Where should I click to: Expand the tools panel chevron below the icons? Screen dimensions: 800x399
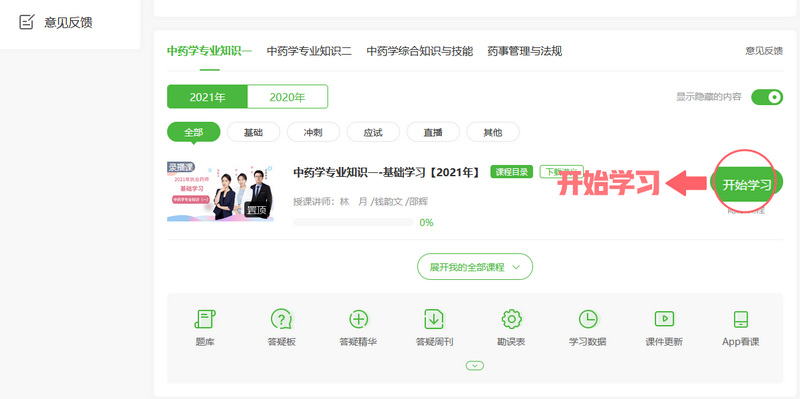click(x=475, y=365)
